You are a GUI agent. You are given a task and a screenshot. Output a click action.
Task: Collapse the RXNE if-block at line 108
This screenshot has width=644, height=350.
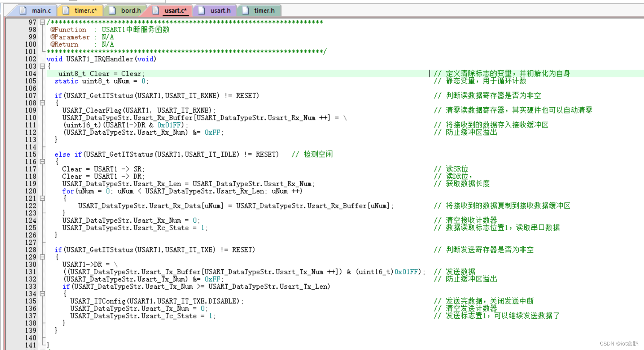click(43, 103)
